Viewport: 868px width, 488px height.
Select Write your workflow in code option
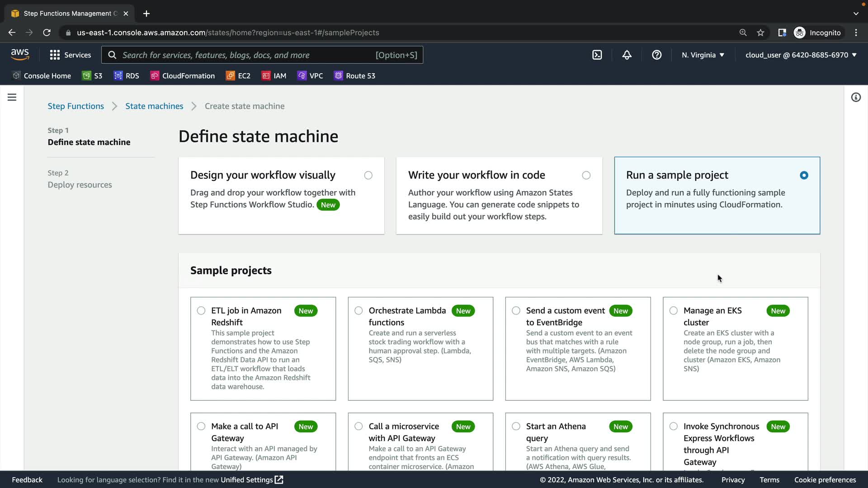586,175
